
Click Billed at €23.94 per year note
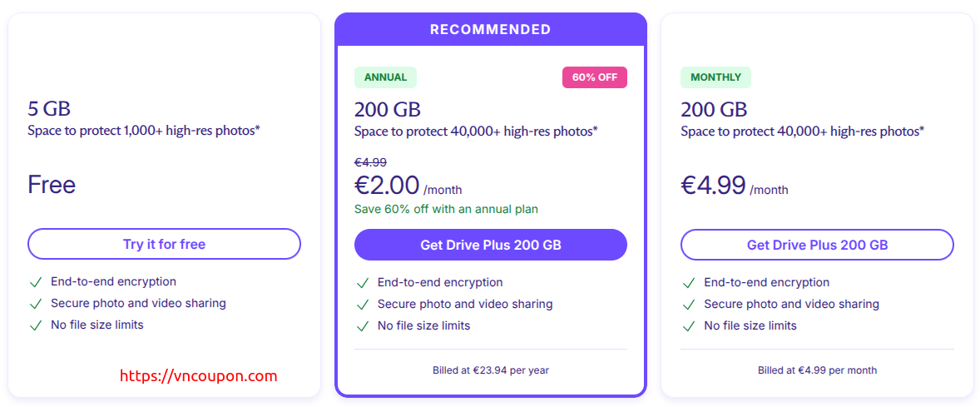click(491, 370)
